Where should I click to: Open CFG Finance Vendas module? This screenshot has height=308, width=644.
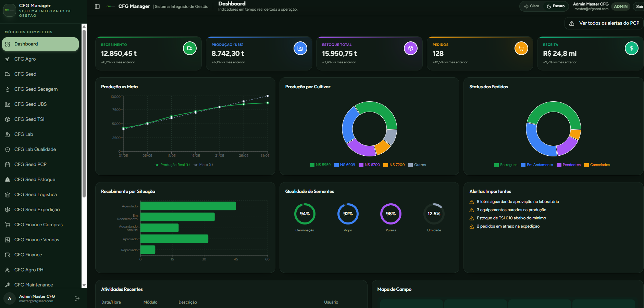(40, 240)
